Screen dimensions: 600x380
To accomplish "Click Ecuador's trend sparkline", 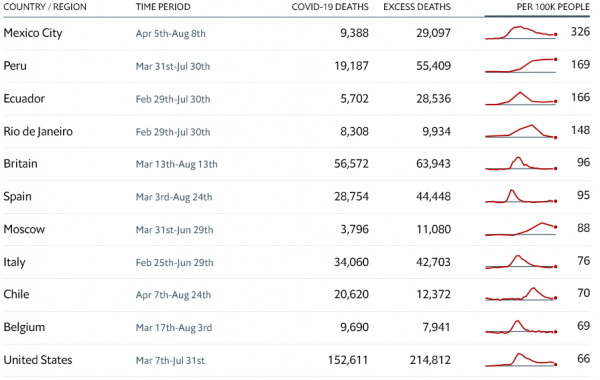I will point(521,98).
